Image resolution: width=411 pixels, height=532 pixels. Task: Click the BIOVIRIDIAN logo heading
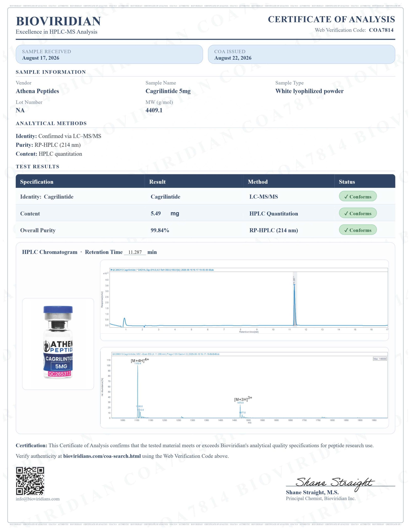click(x=58, y=21)
